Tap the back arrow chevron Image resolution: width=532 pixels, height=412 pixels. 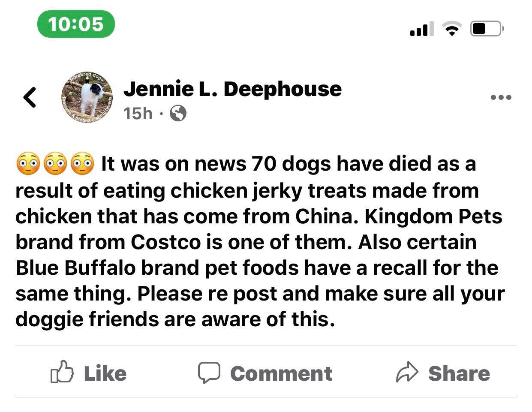coord(30,97)
